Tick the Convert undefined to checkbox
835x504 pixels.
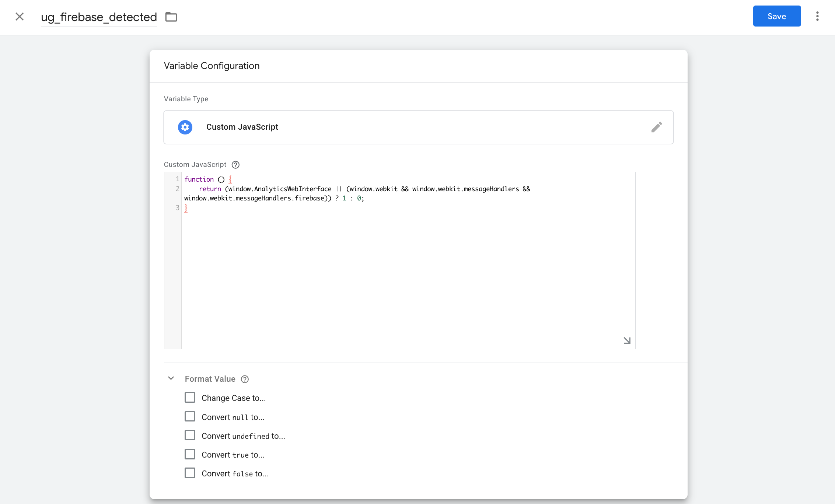(x=190, y=435)
